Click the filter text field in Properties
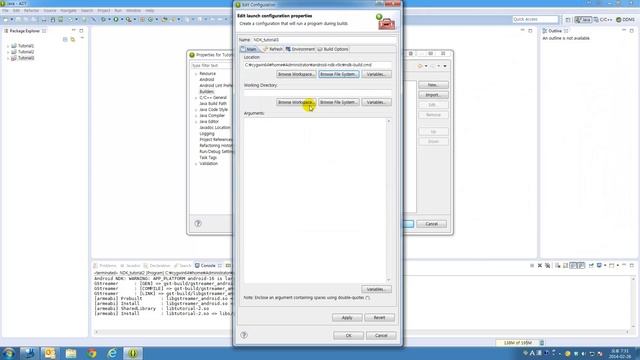Image resolution: width=640 pixels, height=360 pixels. (x=211, y=65)
